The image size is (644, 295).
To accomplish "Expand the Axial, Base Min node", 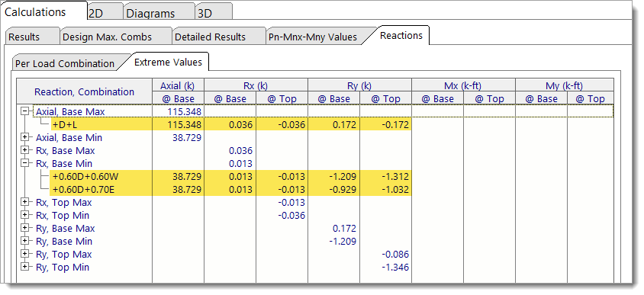I will point(25,137).
